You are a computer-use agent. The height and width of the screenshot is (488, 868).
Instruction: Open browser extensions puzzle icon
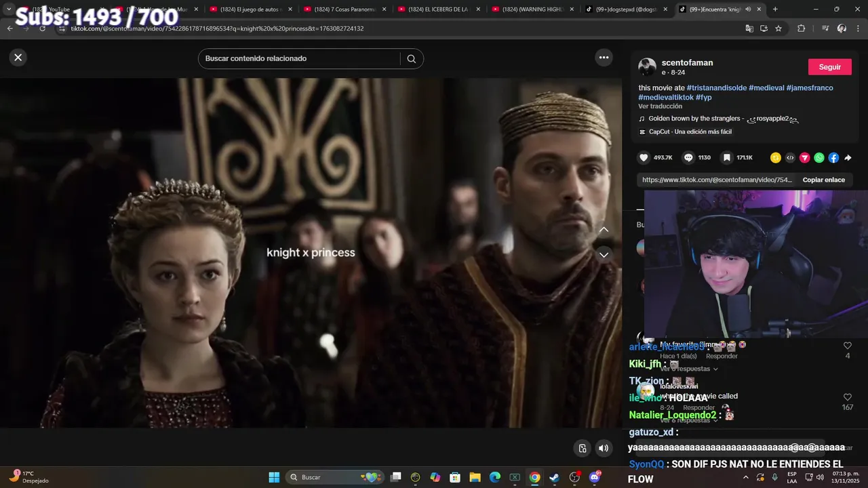point(801,28)
